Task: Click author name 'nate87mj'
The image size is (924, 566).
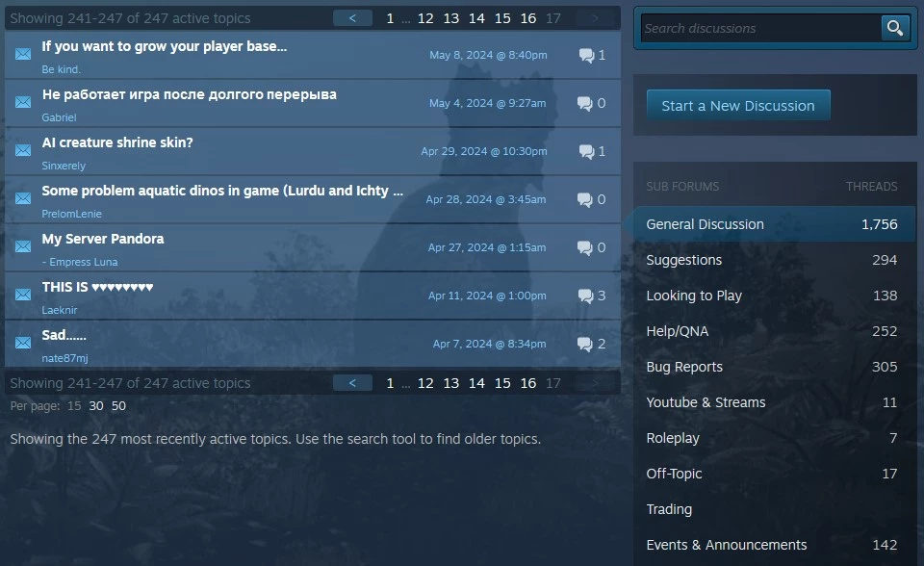Action: pos(64,358)
